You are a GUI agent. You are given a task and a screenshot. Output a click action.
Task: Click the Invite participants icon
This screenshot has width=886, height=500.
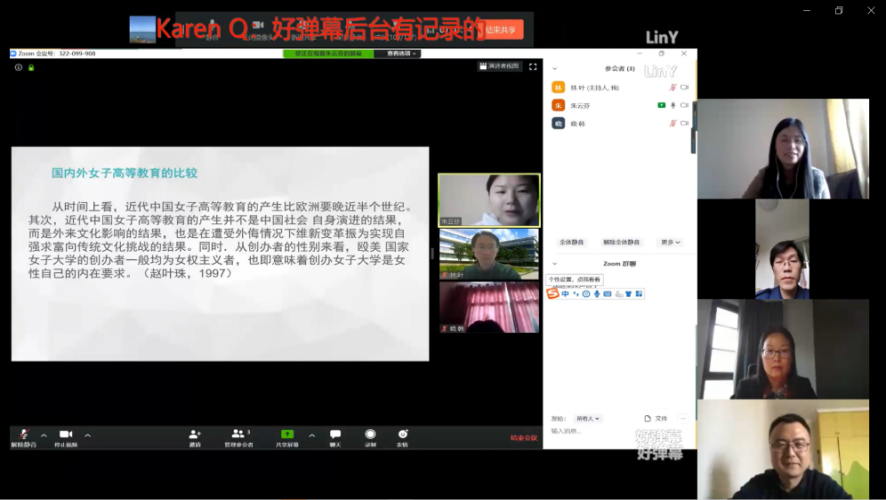click(x=195, y=435)
